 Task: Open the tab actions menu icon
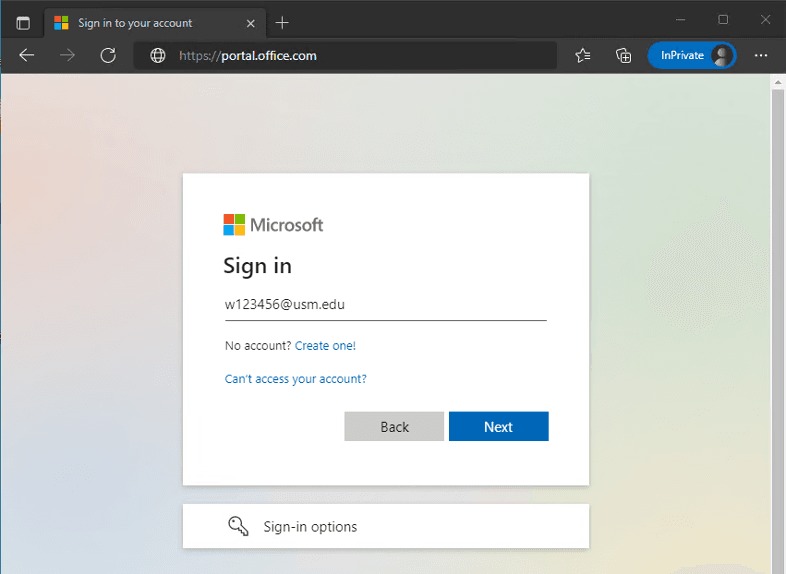tap(23, 23)
